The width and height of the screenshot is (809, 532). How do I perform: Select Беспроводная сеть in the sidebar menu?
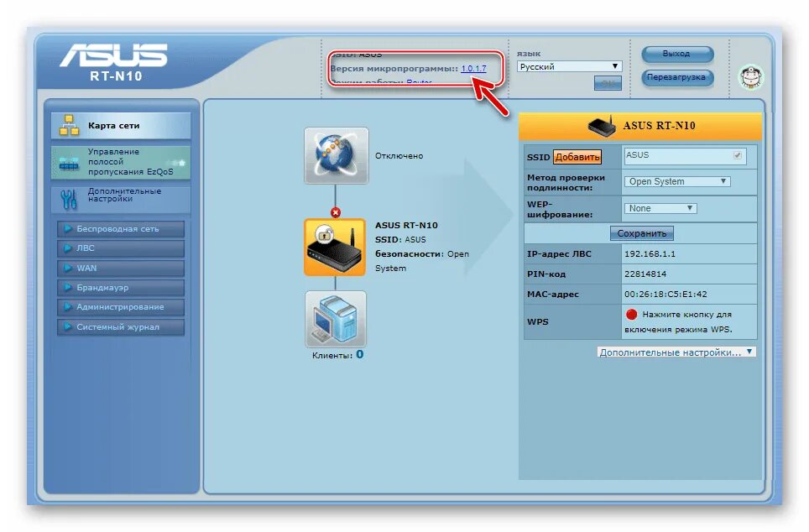point(120,228)
